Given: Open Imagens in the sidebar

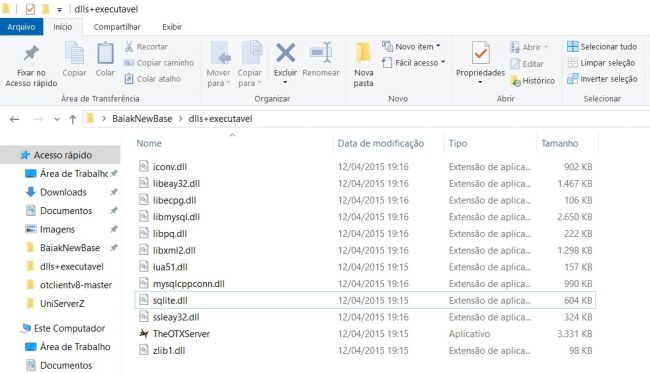Looking at the screenshot, I should pyautogui.click(x=57, y=229).
